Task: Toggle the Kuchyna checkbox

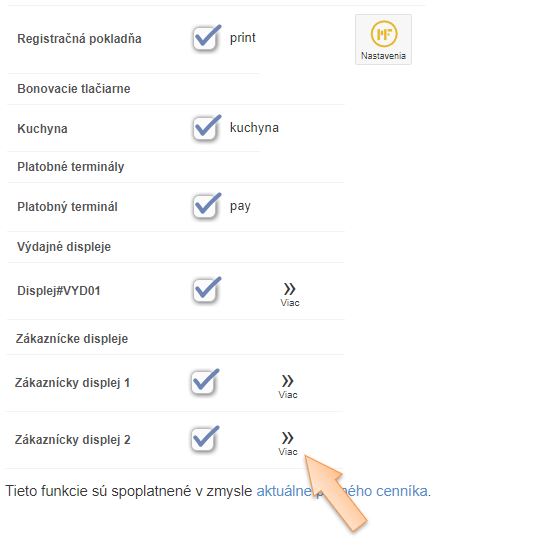Action: 206,128
